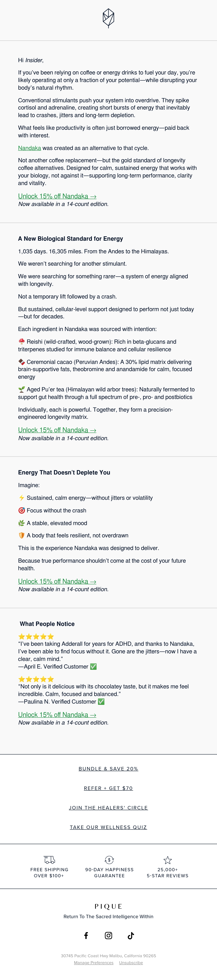Click Manage Preferences link
Image resolution: width=217 pixels, height=980 pixels.
(94, 962)
